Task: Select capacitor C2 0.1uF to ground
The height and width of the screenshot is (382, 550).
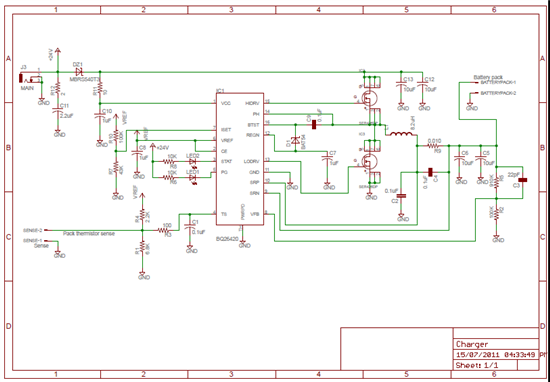Action: click(x=401, y=195)
